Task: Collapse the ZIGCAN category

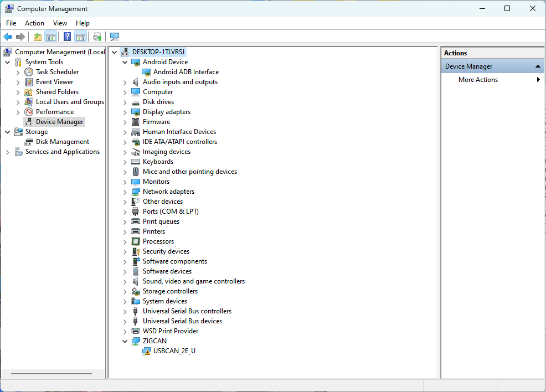Action: pyautogui.click(x=125, y=342)
